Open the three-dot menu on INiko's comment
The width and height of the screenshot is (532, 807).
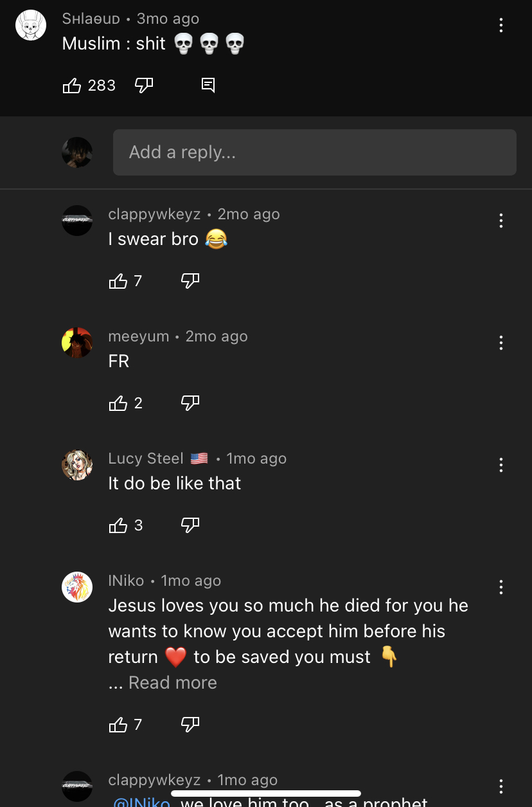[x=501, y=587]
